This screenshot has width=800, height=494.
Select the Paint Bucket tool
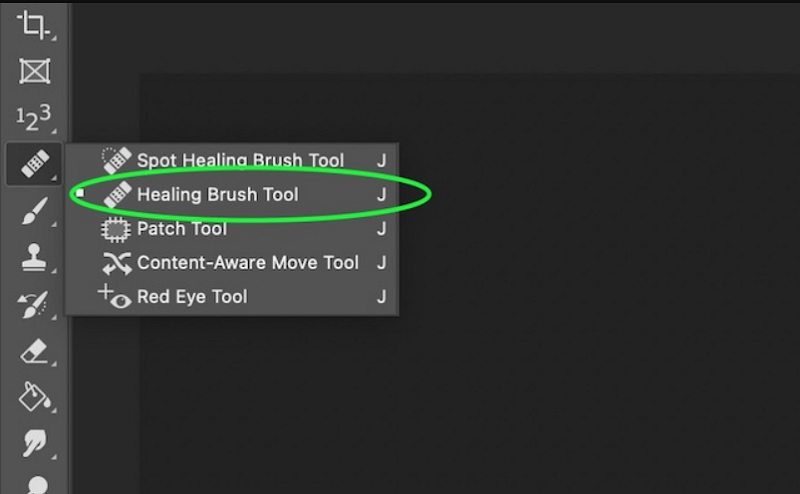[x=35, y=397]
